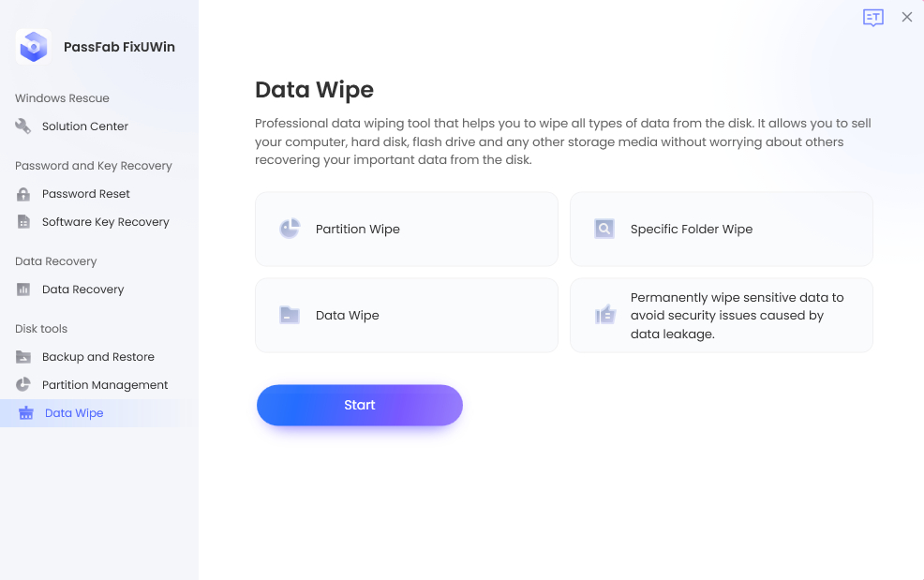Image resolution: width=924 pixels, height=580 pixels.
Task: Select the Solution Center wrench icon
Action: point(22,126)
